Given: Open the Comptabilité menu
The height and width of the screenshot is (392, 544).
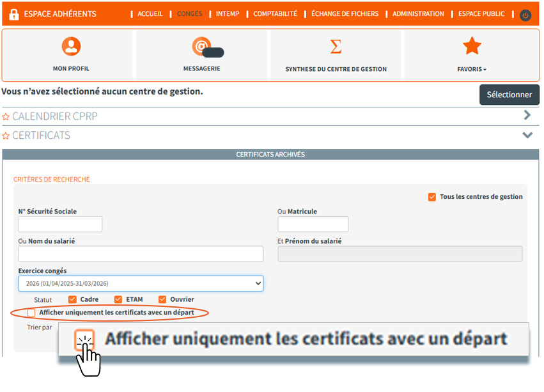Looking at the screenshot, I should 275,14.
